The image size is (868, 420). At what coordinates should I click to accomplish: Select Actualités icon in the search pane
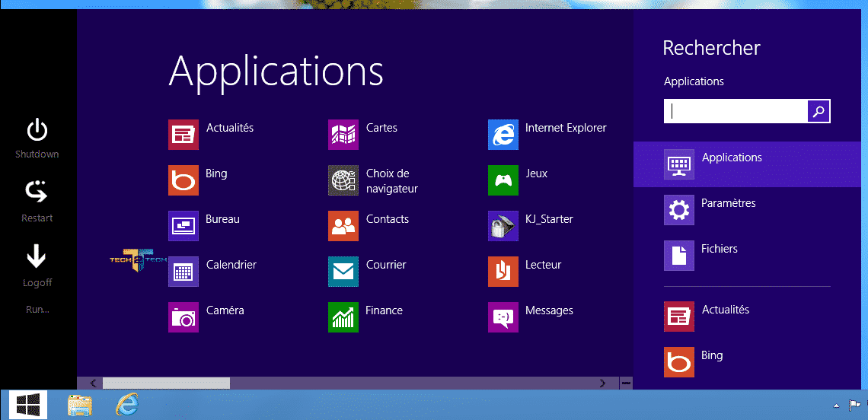[x=678, y=317]
